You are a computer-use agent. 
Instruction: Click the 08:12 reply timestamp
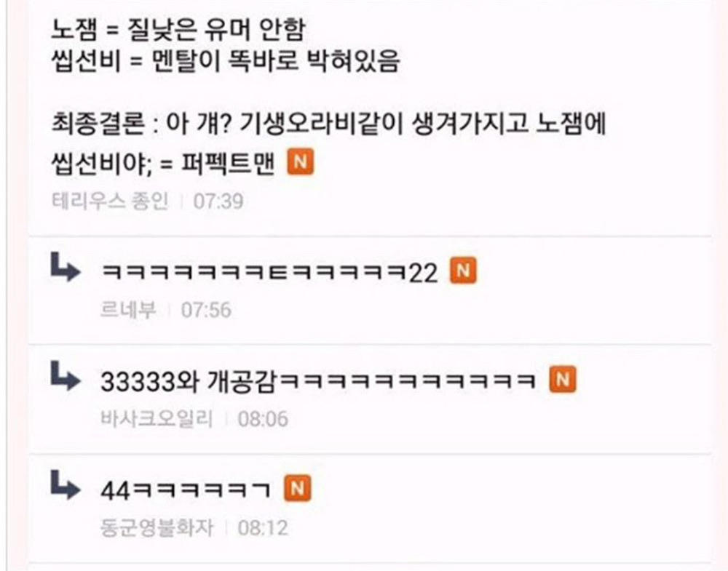(x=263, y=528)
